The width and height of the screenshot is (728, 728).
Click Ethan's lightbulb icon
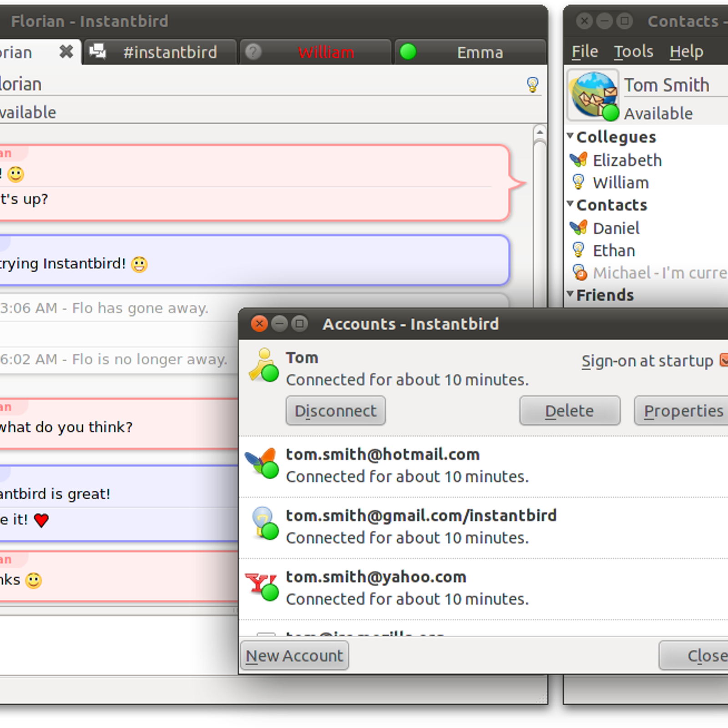(x=578, y=250)
